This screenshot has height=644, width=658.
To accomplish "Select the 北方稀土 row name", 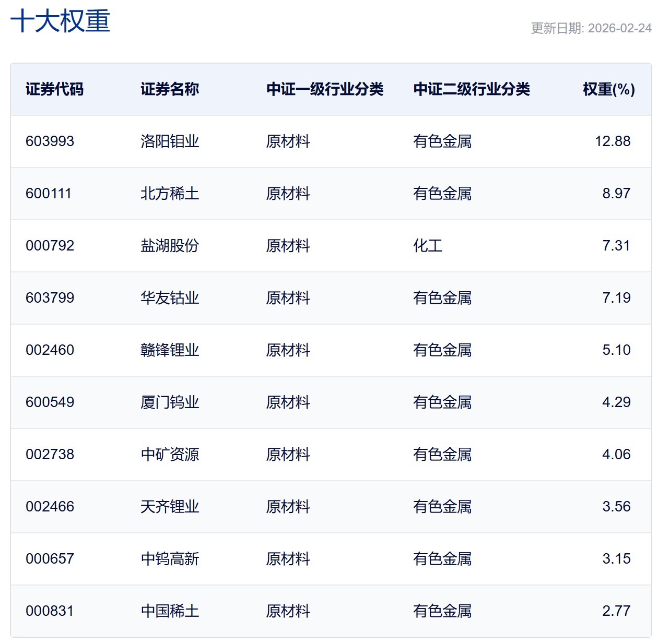I will click(x=170, y=194).
